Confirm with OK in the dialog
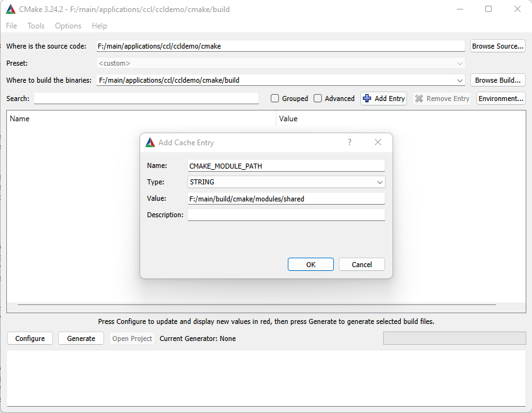 coord(310,264)
